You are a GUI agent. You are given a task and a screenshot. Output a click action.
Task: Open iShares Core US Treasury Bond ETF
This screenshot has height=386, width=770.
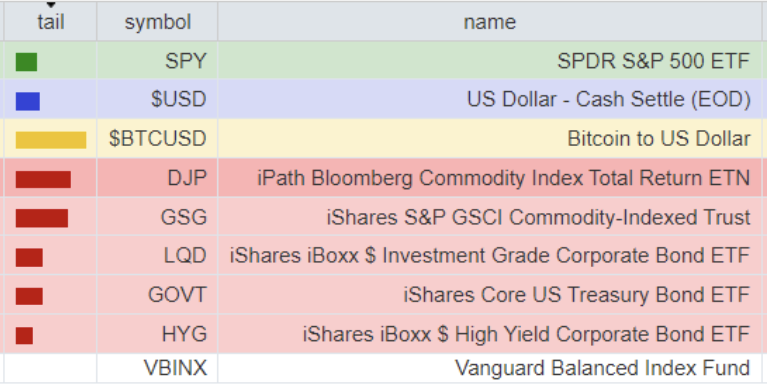(x=577, y=295)
